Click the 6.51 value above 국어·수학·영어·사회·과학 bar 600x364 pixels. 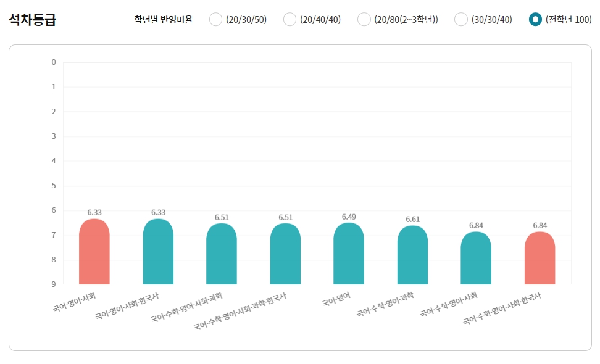click(222, 218)
